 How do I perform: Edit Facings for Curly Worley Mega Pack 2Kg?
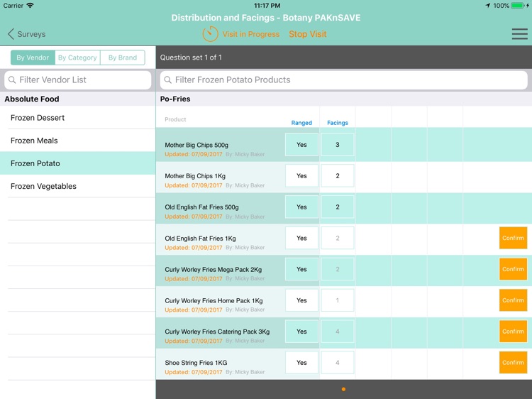338,269
